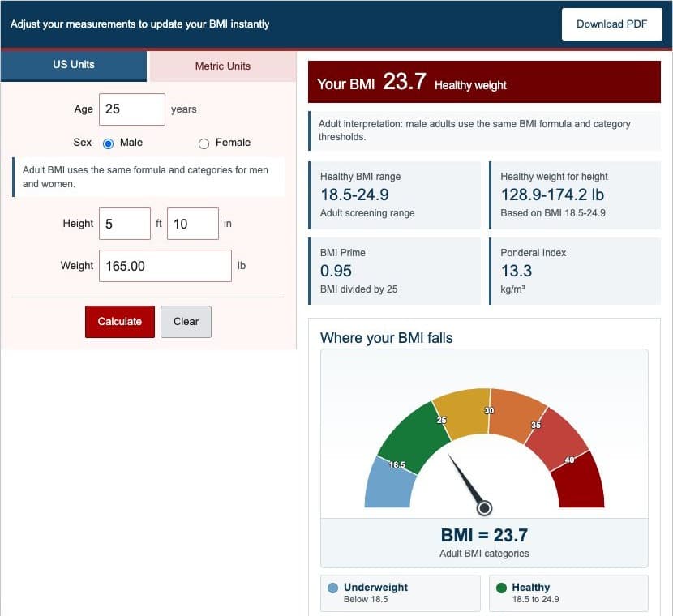Click the 'Below 18.5' legend text
Screen dimensions: 673x616
pyautogui.click(x=366, y=599)
